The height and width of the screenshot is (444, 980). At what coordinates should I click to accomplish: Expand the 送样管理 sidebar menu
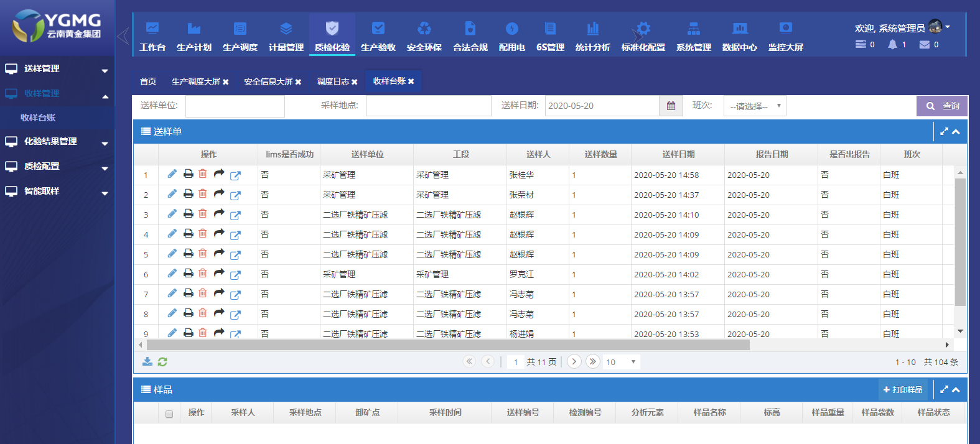point(57,69)
